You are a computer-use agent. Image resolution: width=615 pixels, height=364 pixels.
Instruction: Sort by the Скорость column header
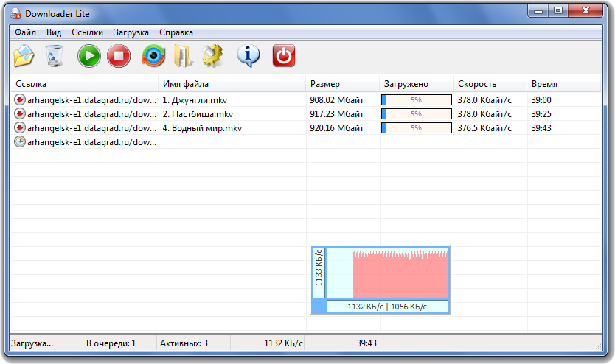tap(490, 84)
